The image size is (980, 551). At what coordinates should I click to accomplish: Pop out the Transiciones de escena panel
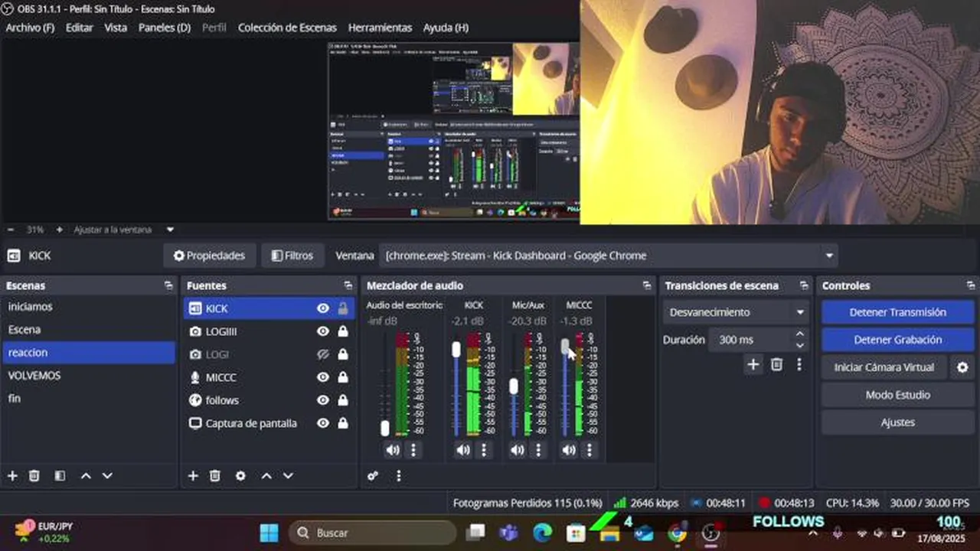click(x=804, y=285)
